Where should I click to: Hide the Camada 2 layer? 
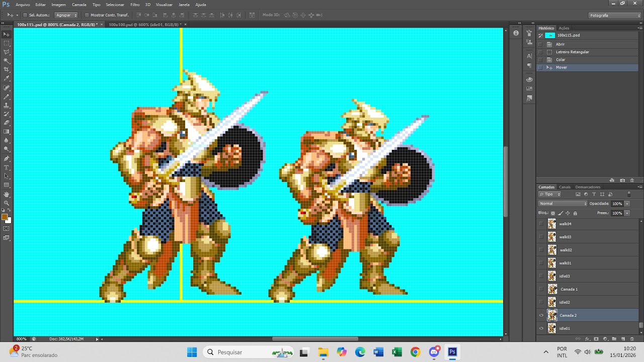(541, 315)
